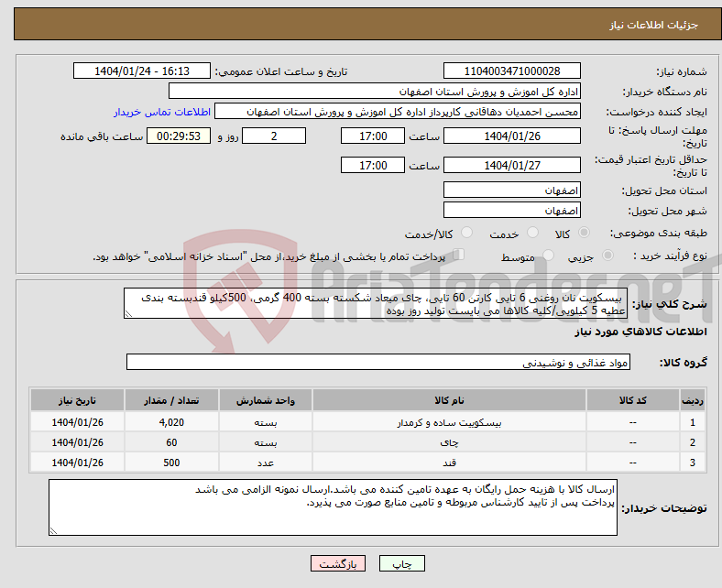Select the متوسط purchase type radio
The height and width of the screenshot is (588, 722).
[x=548, y=256]
